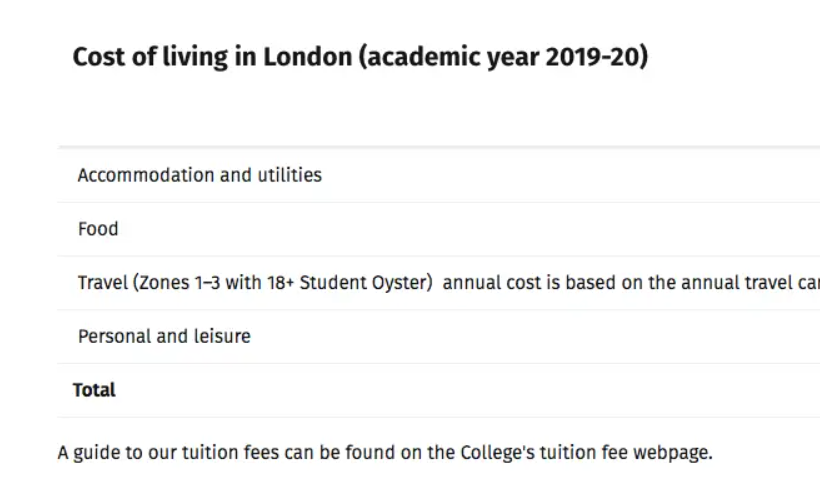Select the bold 'Total' row label

pos(94,390)
